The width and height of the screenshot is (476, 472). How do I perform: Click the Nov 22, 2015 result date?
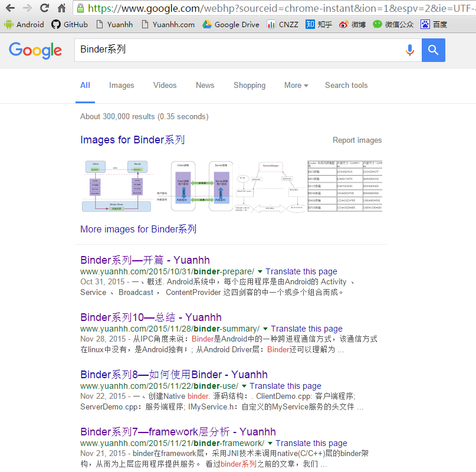pos(103,396)
